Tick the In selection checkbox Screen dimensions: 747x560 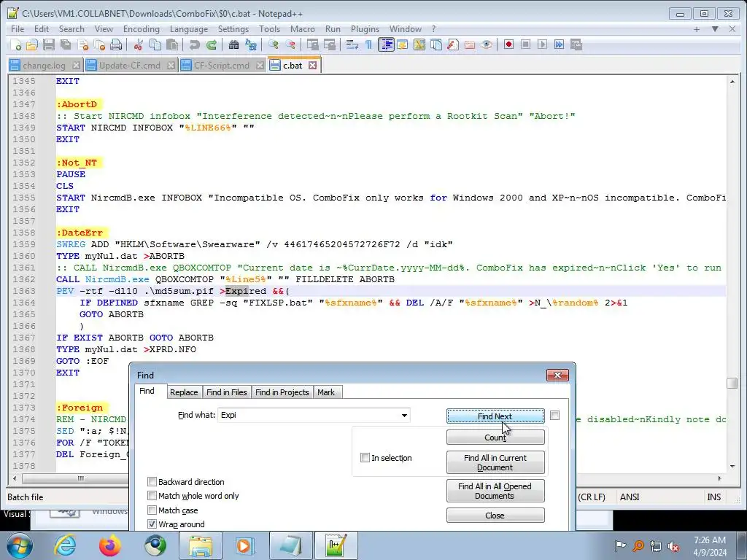tap(365, 458)
